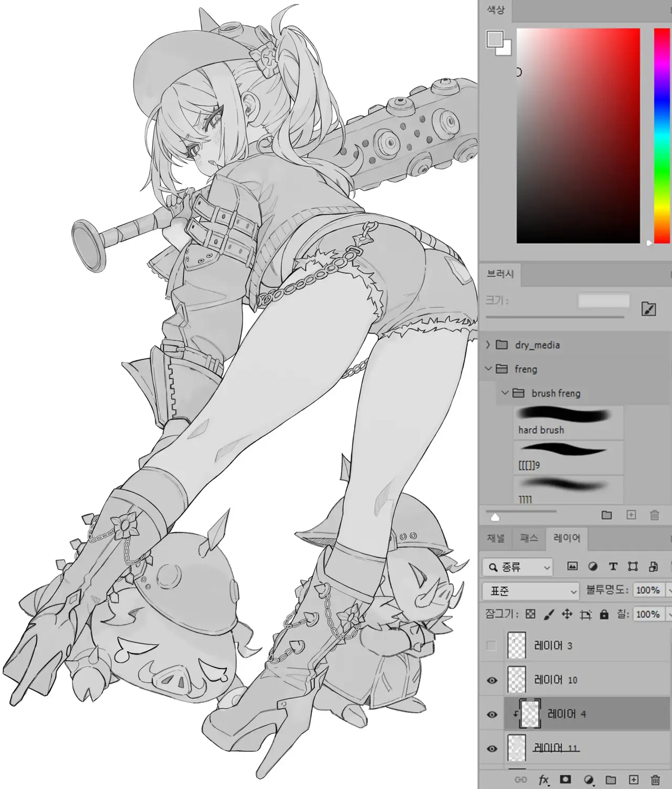Select the 레이어 11 layer
672x789 pixels.
pos(556,748)
